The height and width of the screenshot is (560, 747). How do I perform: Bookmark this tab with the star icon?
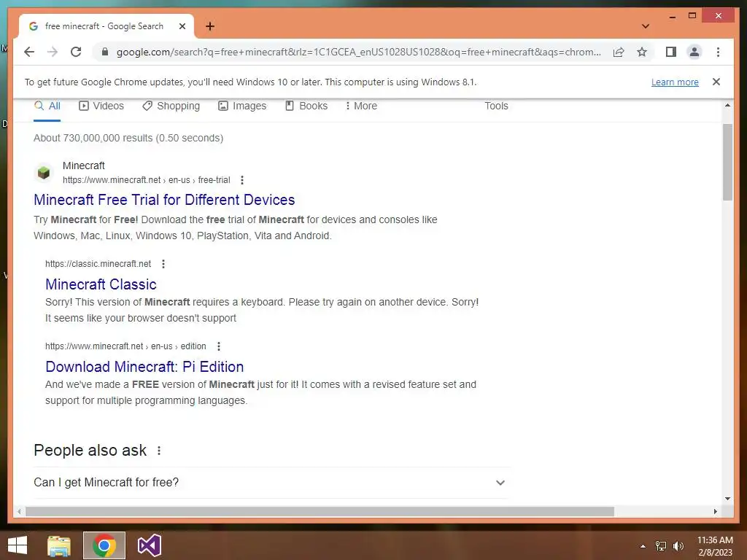[x=642, y=52]
